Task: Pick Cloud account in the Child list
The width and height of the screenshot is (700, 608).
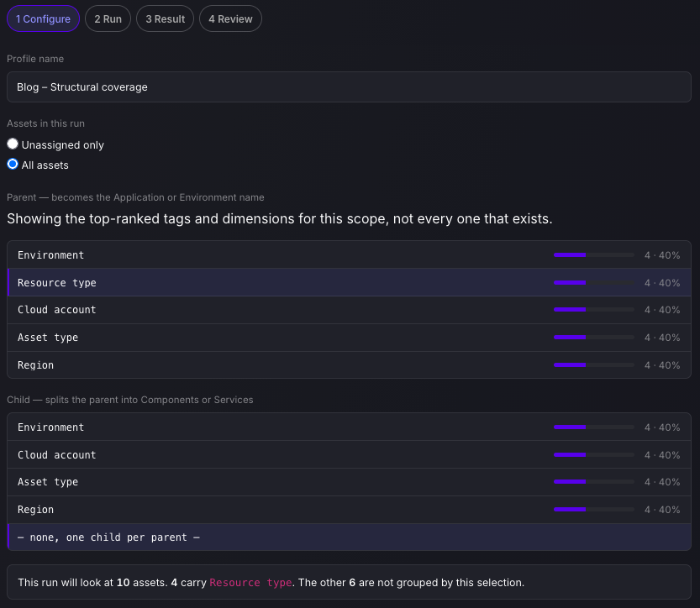Action: (349, 454)
